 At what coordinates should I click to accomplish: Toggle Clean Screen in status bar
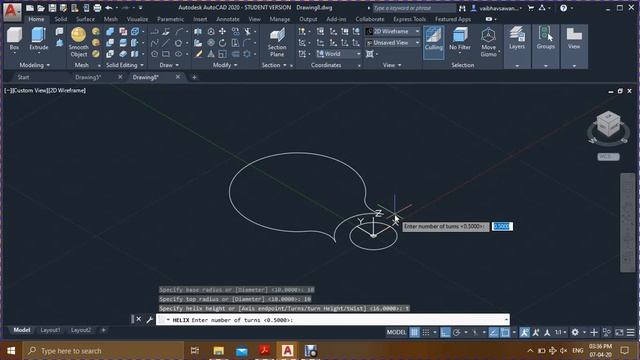(619, 333)
